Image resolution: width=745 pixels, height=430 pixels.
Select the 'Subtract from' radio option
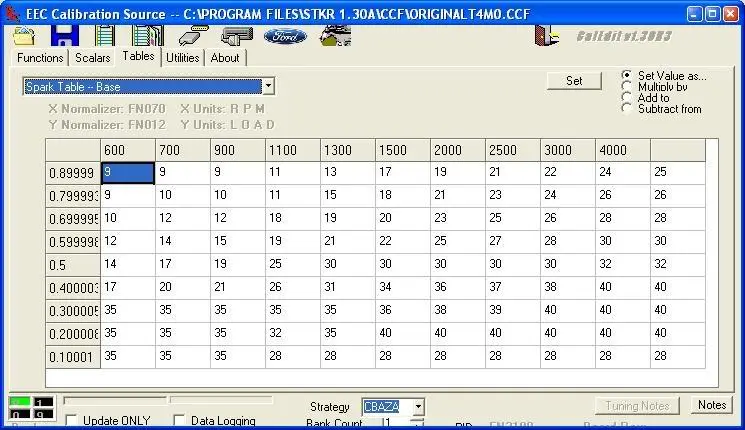point(626,108)
